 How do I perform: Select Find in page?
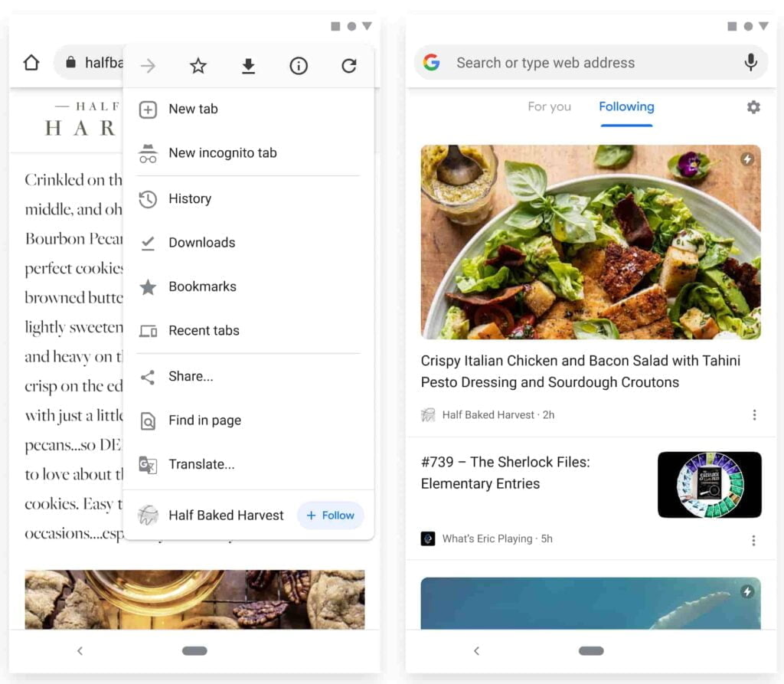(249, 421)
